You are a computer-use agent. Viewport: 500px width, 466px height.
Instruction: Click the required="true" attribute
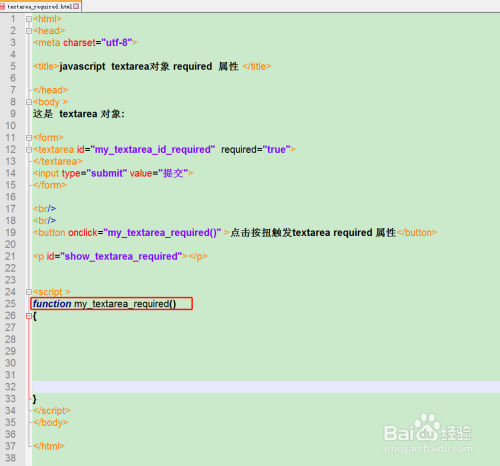255,150
